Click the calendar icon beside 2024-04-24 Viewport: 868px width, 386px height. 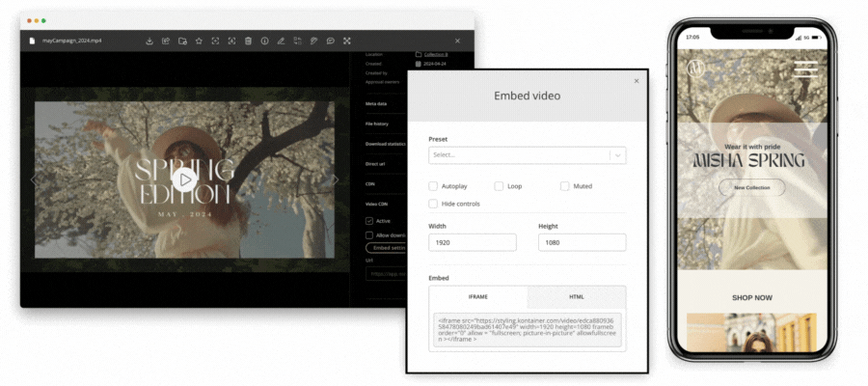(419, 64)
